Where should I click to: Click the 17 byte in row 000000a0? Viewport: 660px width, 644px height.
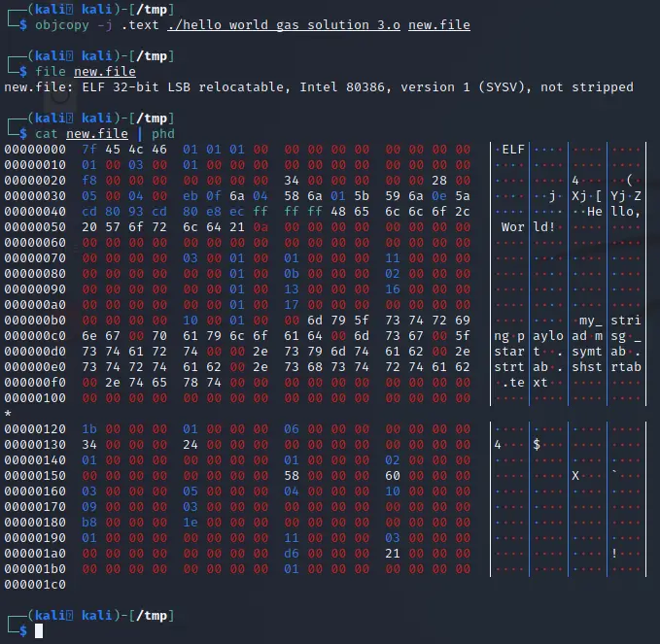pos(292,305)
